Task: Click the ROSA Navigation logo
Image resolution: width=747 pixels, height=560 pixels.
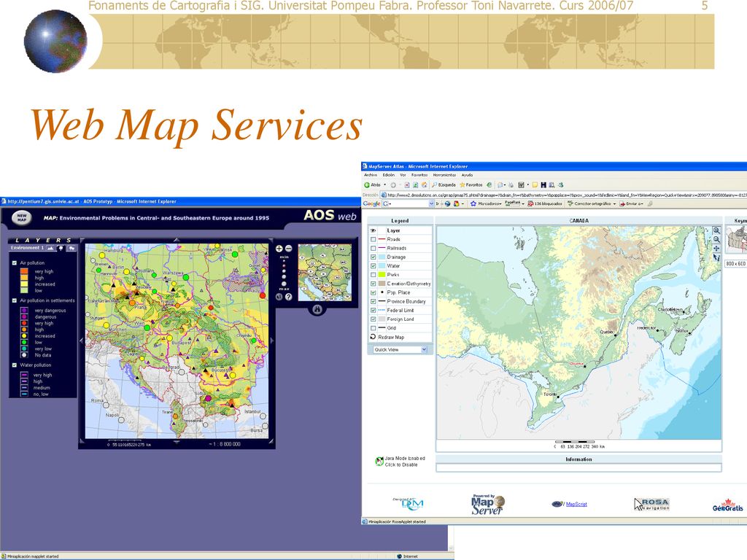Action: pyautogui.click(x=651, y=505)
